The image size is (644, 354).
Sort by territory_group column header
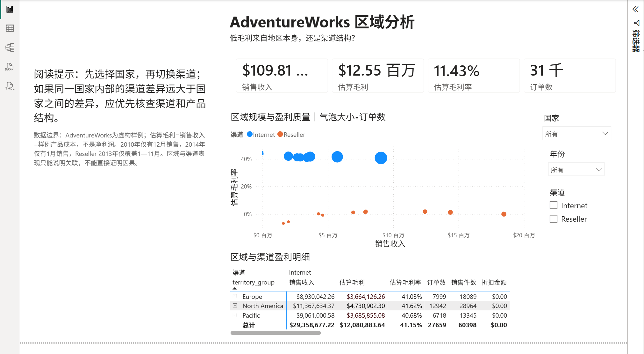click(x=254, y=282)
